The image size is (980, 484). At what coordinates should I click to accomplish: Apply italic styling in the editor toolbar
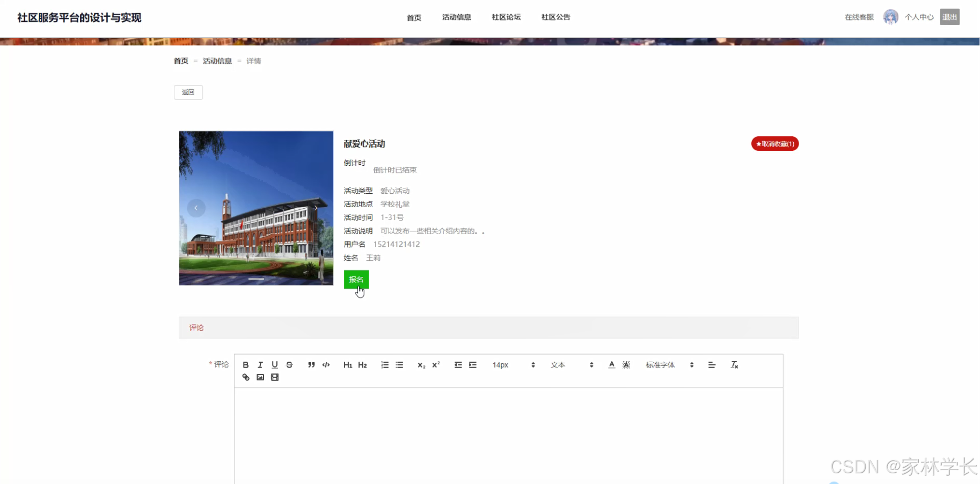pos(260,364)
